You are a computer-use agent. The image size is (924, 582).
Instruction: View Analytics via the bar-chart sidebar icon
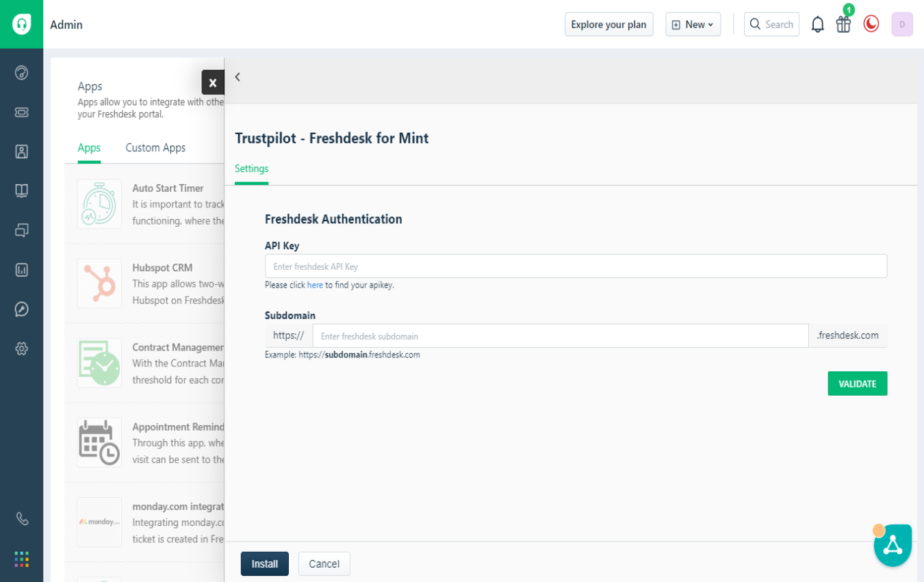(21, 270)
